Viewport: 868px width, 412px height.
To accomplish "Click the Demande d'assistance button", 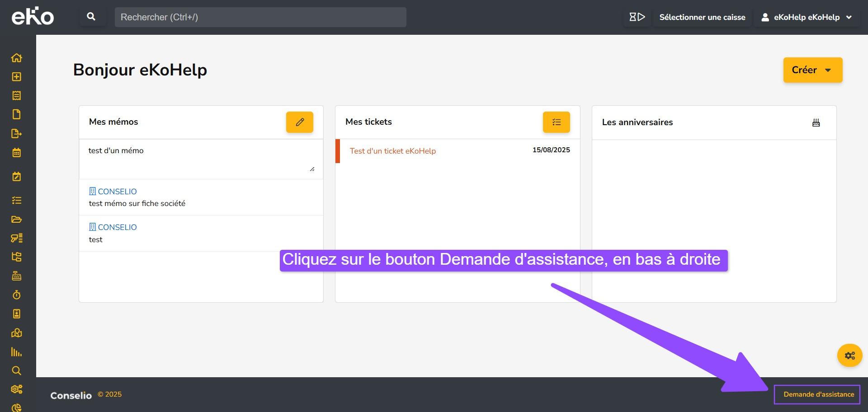I will tap(816, 394).
